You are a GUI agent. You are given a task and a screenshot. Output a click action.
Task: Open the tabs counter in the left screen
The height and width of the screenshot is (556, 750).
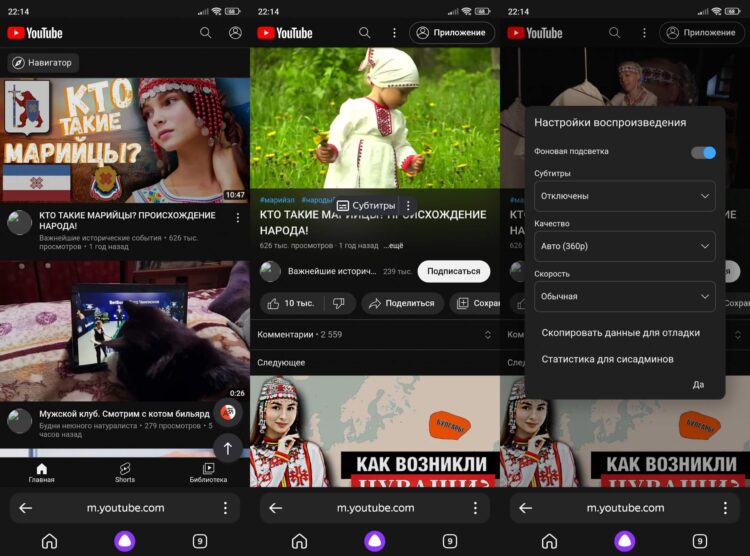pyautogui.click(x=200, y=541)
